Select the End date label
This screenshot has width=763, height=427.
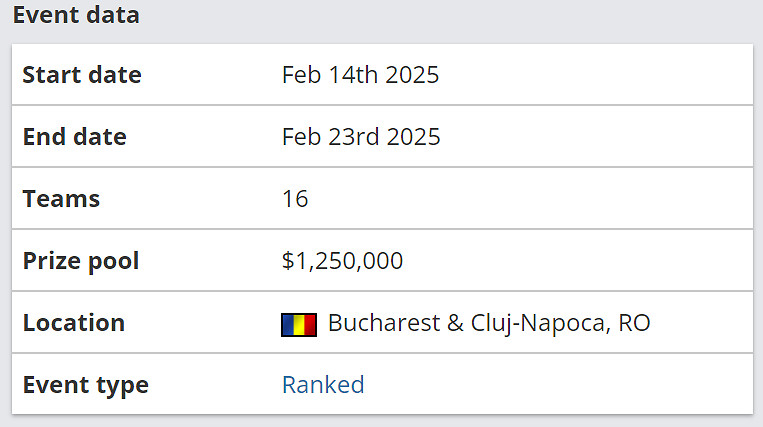click(75, 137)
